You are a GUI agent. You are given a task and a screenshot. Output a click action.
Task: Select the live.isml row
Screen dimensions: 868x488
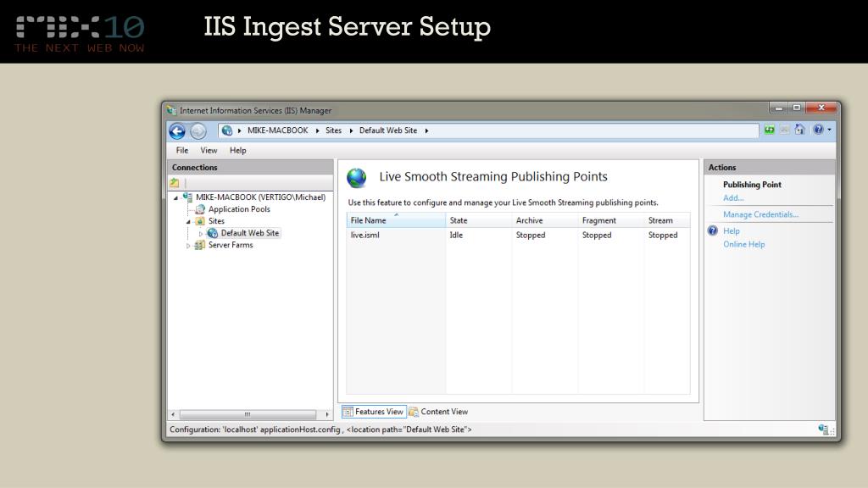518,236
